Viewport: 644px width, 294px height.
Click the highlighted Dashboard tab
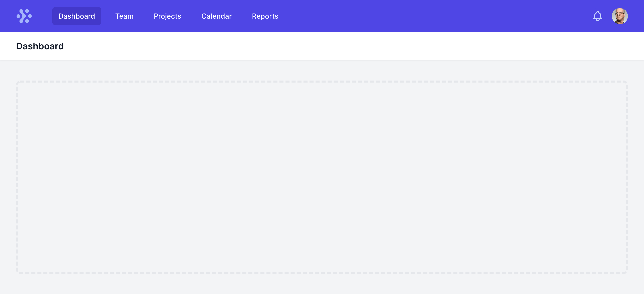tap(76, 16)
